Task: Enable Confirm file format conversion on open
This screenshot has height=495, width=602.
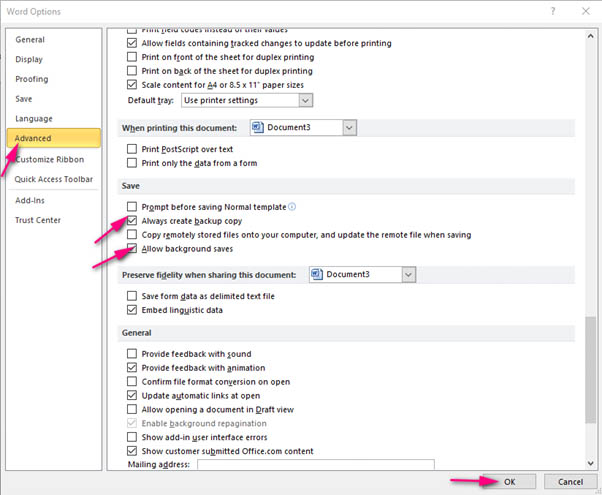Action: [132, 381]
